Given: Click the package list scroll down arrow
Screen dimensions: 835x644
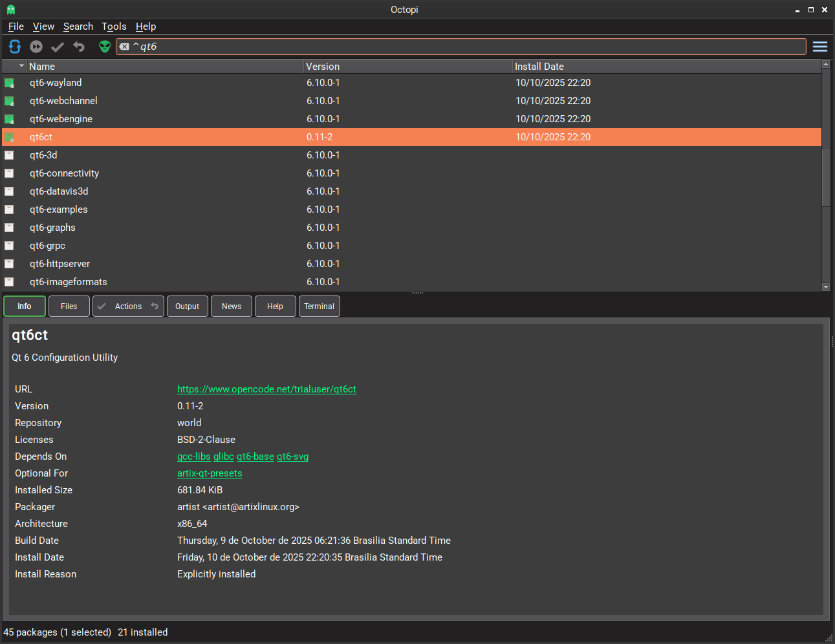Looking at the screenshot, I should [x=826, y=287].
